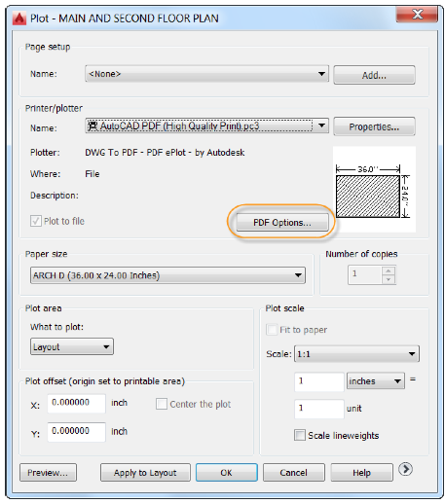
Task: Toggle the Plot to file checkbox
Action: click(x=36, y=221)
